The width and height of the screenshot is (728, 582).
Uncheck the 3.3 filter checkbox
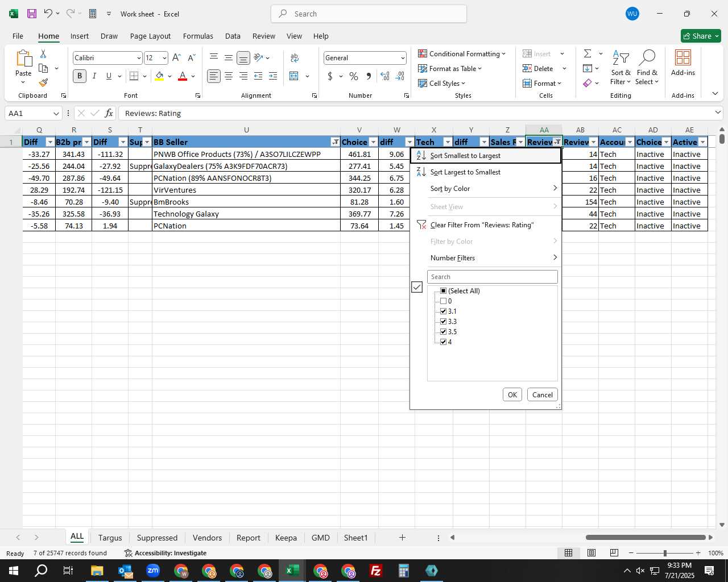point(444,322)
